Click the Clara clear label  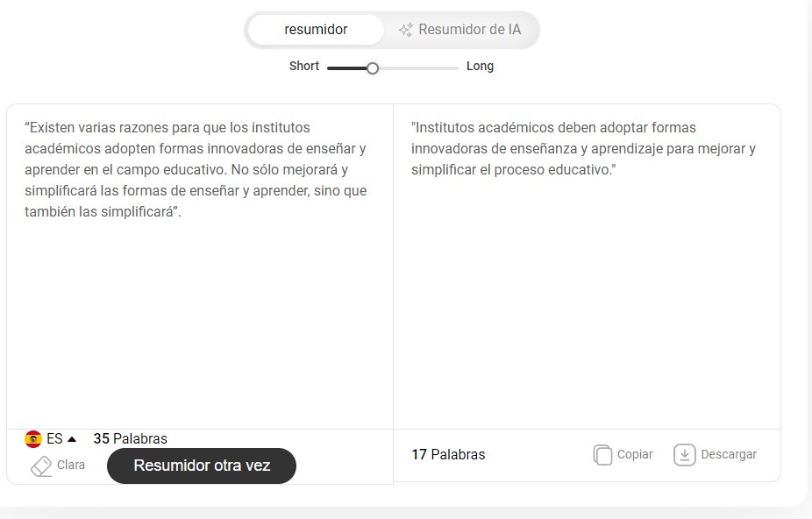[71, 466]
